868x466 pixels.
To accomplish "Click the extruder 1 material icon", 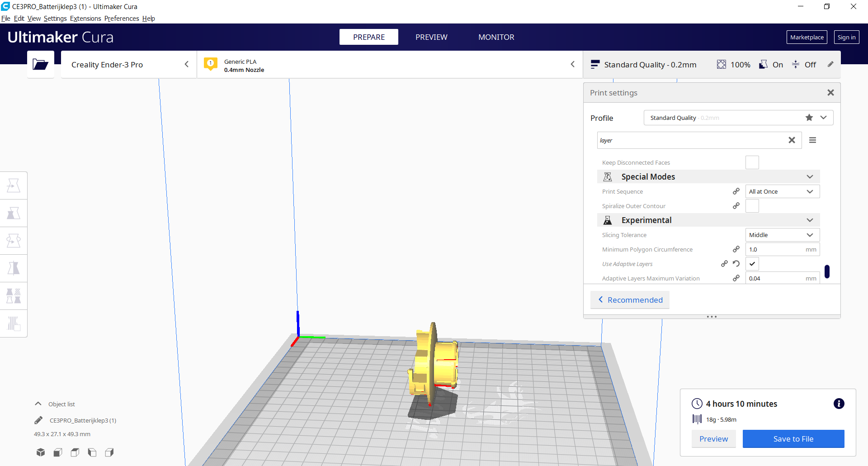I will pos(211,64).
